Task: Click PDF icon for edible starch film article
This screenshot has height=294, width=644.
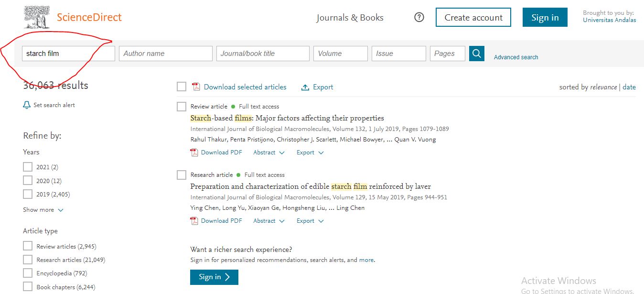Action: [x=194, y=221]
